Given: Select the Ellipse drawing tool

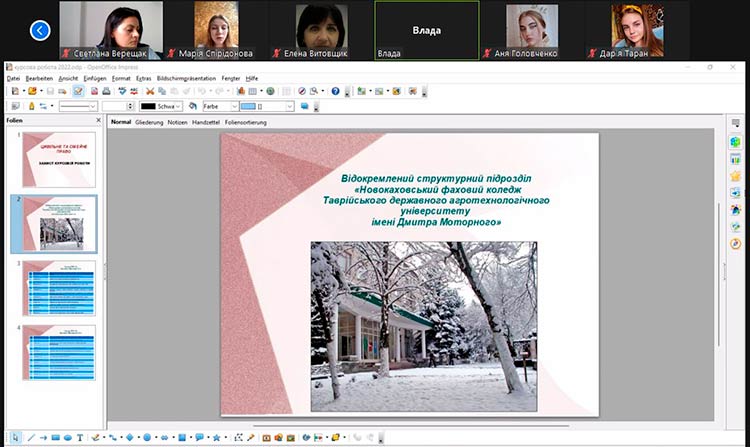Looking at the screenshot, I should coord(67,437).
